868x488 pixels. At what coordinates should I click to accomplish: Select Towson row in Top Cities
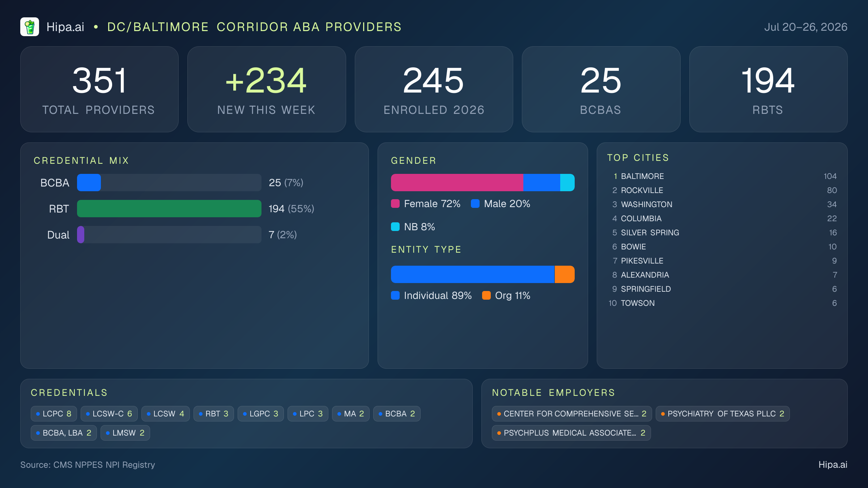pyautogui.click(x=722, y=303)
